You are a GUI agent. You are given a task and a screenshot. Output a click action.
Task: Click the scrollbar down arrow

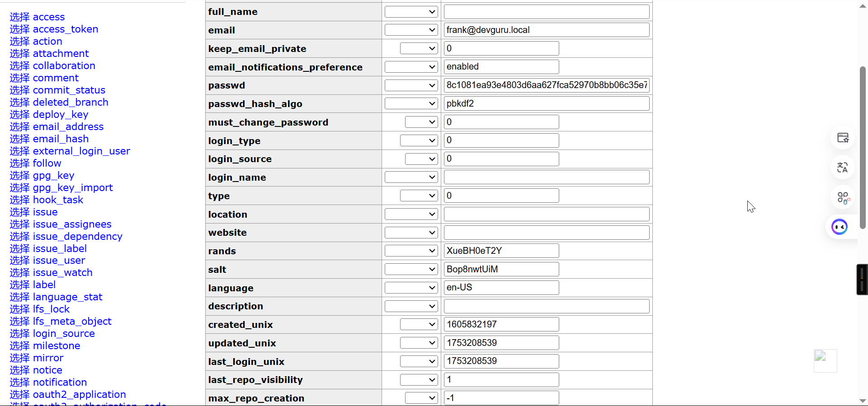click(x=863, y=401)
